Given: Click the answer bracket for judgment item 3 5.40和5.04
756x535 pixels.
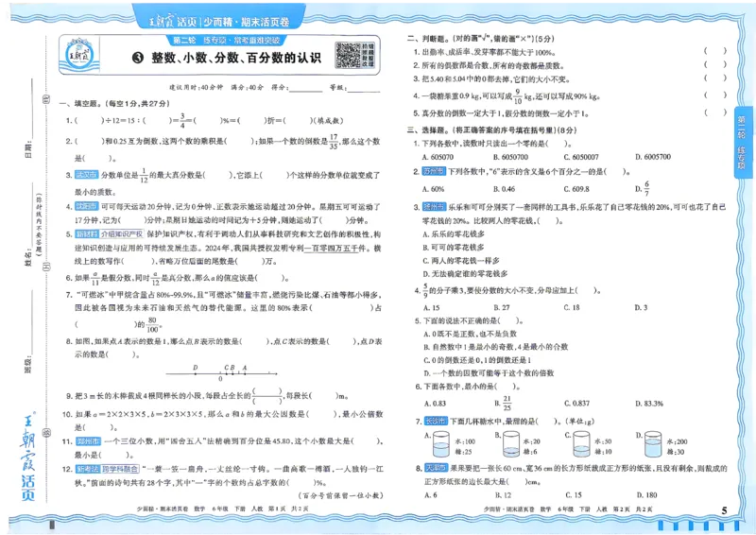Looking at the screenshot, I should coord(715,78).
